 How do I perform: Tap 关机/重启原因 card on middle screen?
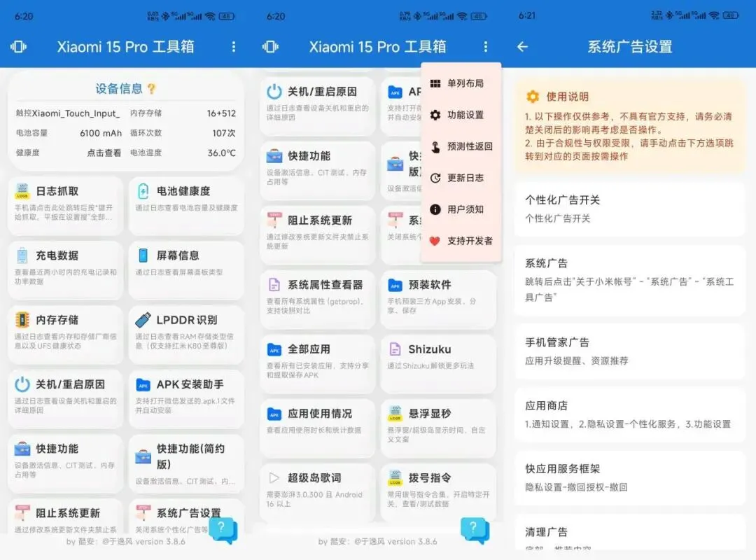pyautogui.click(x=317, y=106)
